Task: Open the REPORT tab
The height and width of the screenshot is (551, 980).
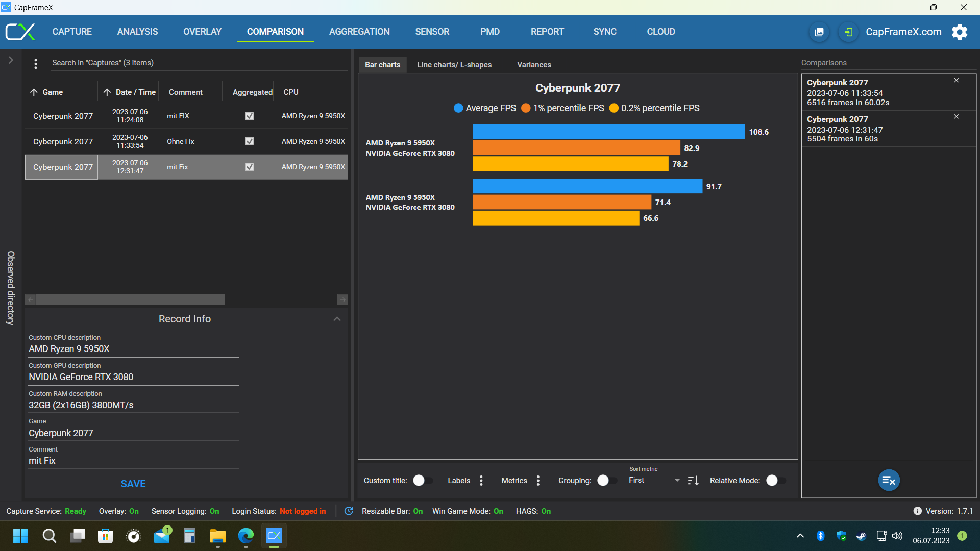Action: (x=547, y=32)
